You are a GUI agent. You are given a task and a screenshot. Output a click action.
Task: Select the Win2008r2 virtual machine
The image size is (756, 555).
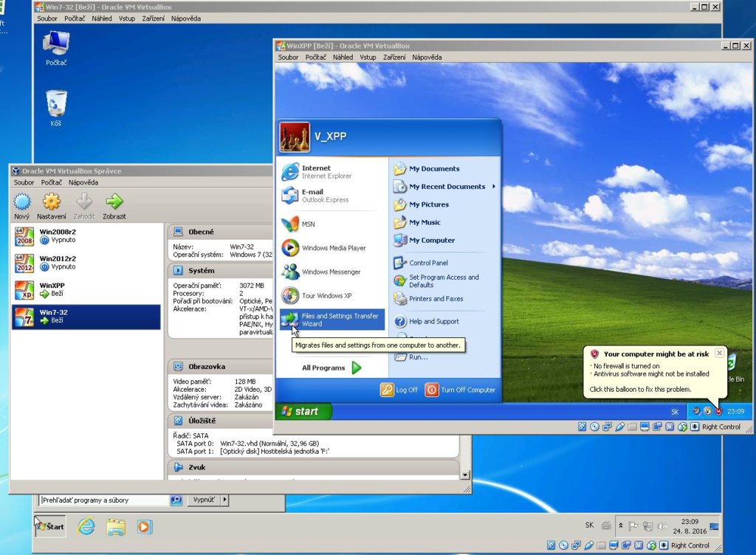86,236
